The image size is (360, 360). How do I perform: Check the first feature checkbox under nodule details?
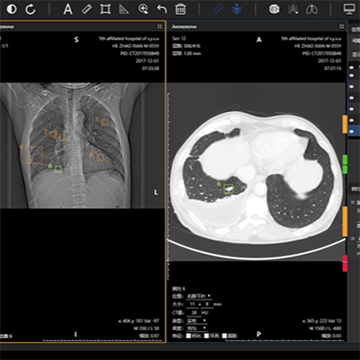click(189, 336)
